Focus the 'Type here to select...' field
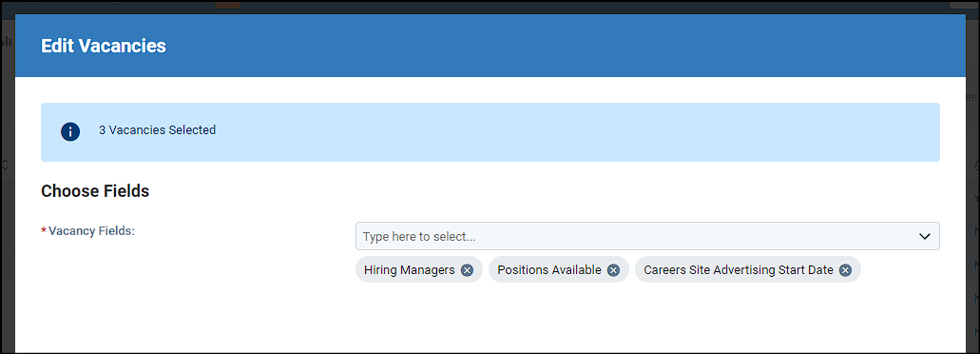This screenshot has height=354, width=980. click(647, 236)
